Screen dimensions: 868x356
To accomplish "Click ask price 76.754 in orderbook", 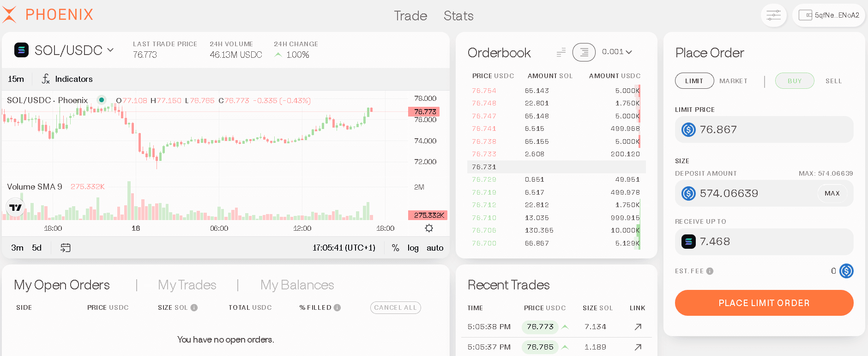I will (x=484, y=91).
